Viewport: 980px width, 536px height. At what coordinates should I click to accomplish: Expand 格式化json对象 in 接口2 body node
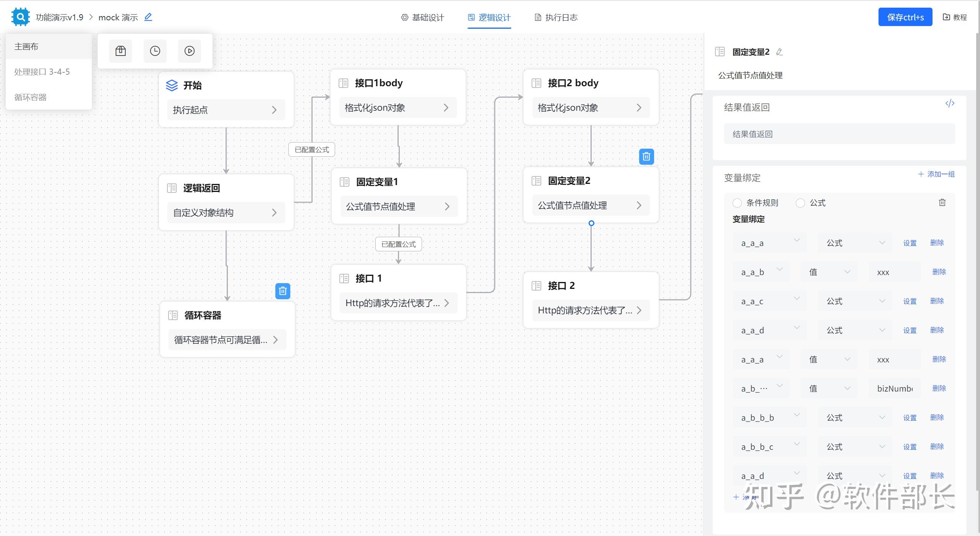591,108
